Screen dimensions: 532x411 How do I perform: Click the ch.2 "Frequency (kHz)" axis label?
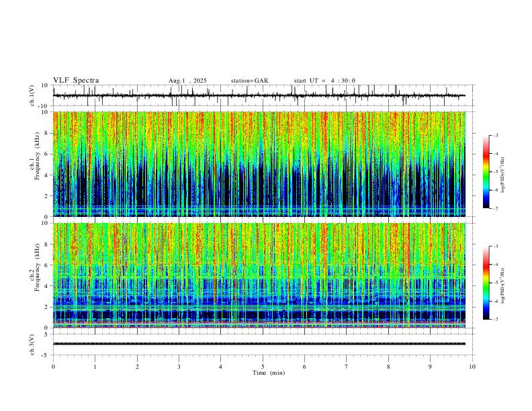click(x=37, y=267)
